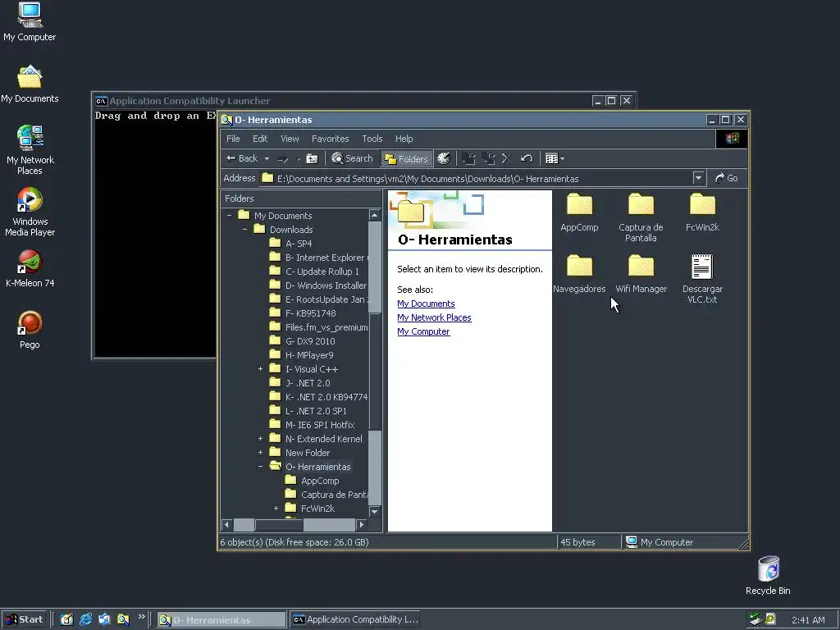Launch Pego desktop shortcut
The height and width of the screenshot is (630, 840).
(x=30, y=331)
